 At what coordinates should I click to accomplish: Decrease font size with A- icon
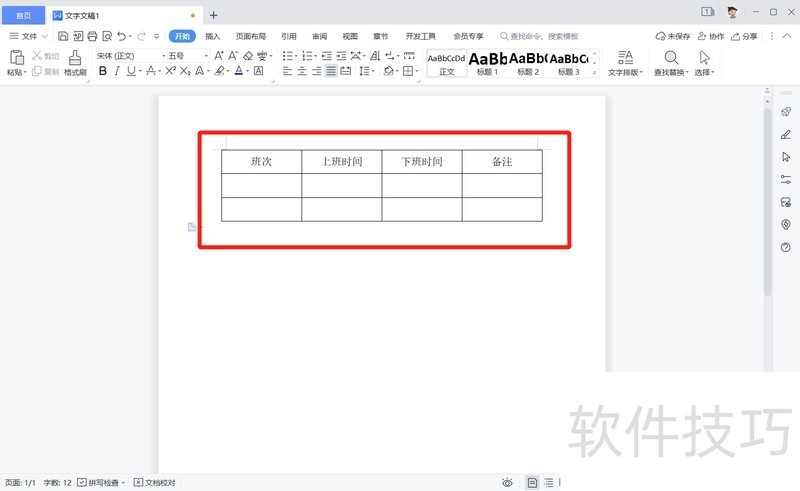coord(233,55)
